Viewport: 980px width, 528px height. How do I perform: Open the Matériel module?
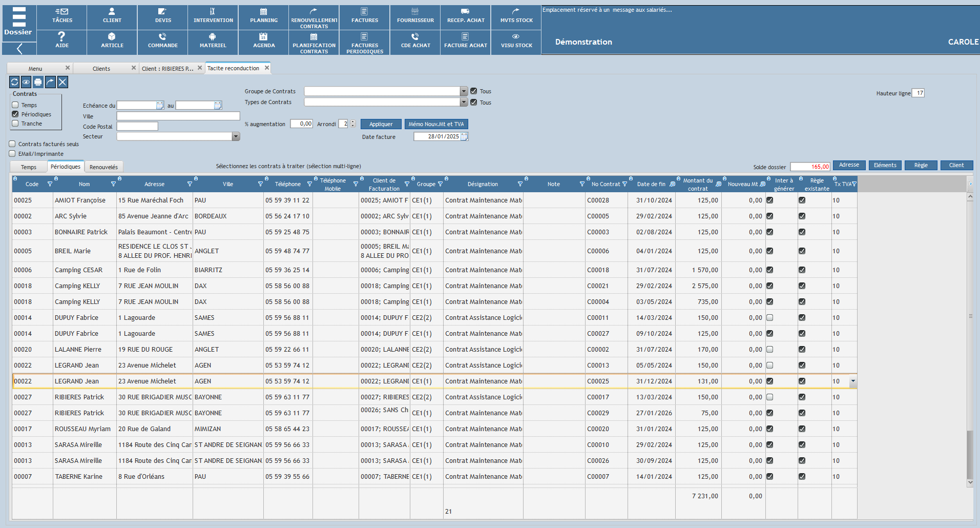pos(213,42)
